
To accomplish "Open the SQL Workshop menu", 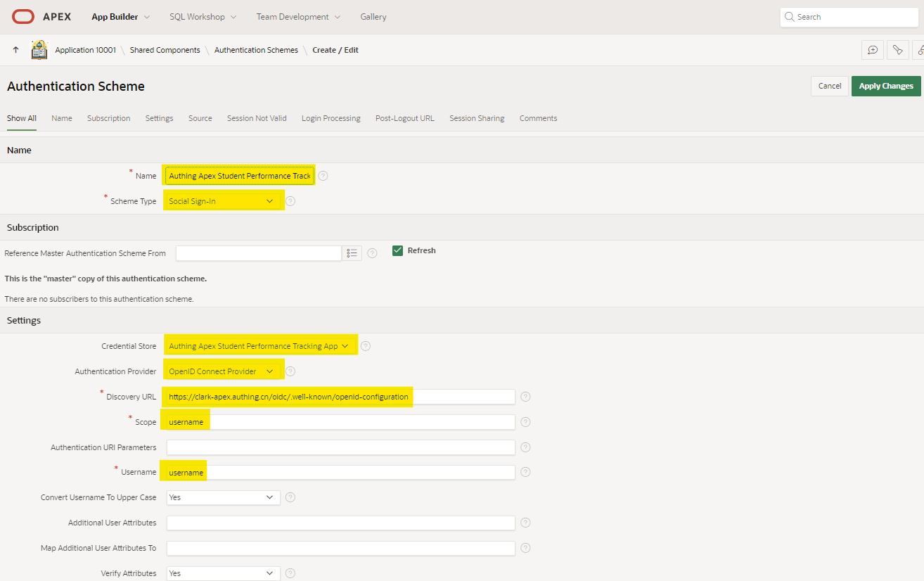I will pyautogui.click(x=203, y=17).
